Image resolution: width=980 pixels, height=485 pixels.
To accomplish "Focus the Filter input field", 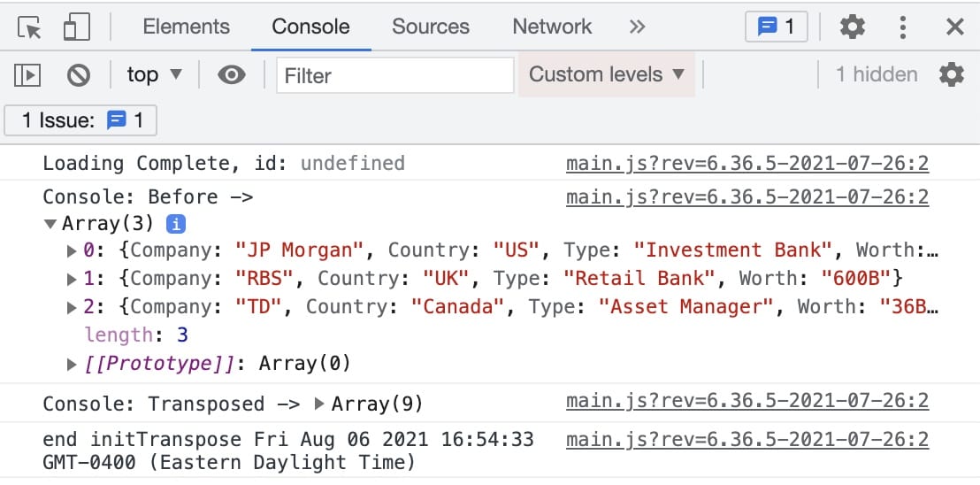I will 395,75.
